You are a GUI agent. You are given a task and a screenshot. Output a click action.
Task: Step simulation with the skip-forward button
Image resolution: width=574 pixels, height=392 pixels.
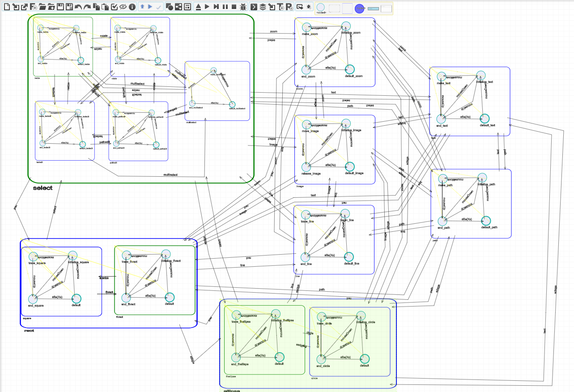(216, 7)
